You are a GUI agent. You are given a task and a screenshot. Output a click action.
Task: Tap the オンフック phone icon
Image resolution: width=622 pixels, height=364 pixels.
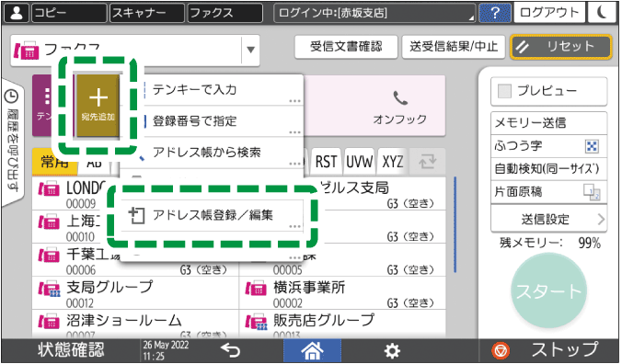(400, 97)
